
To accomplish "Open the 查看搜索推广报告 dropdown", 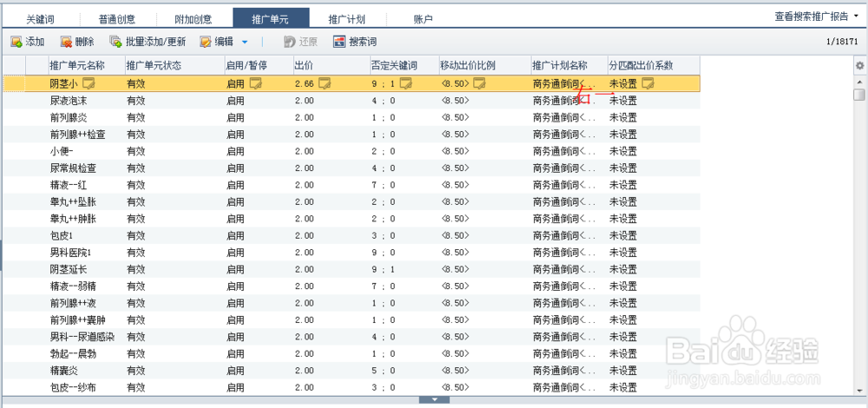I will pos(816,16).
